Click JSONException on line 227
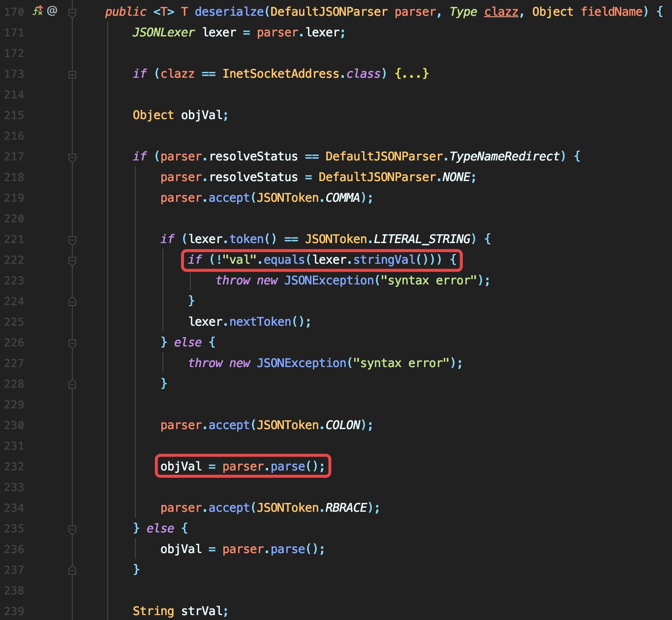The height and width of the screenshot is (620, 672). [302, 363]
